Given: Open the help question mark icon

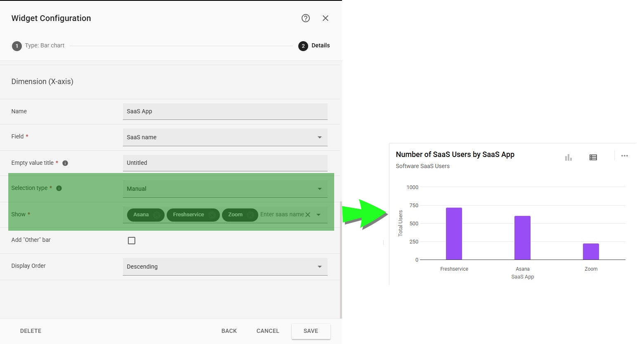Looking at the screenshot, I should pos(306,18).
